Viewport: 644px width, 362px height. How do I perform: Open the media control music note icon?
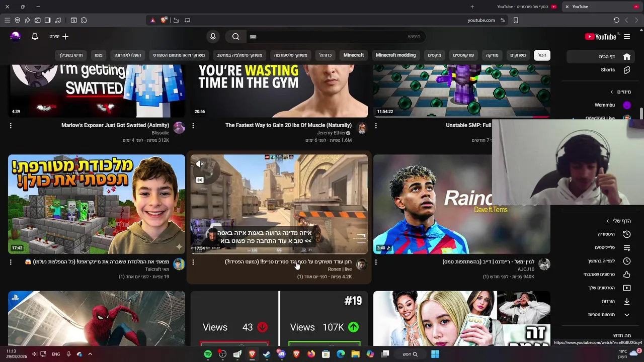pos(58,20)
